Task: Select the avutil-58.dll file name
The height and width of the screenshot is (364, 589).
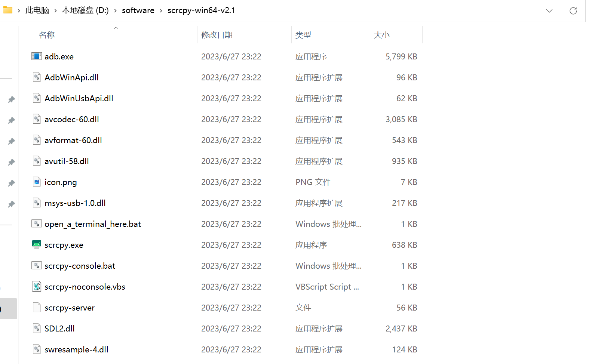Action: [x=67, y=161]
